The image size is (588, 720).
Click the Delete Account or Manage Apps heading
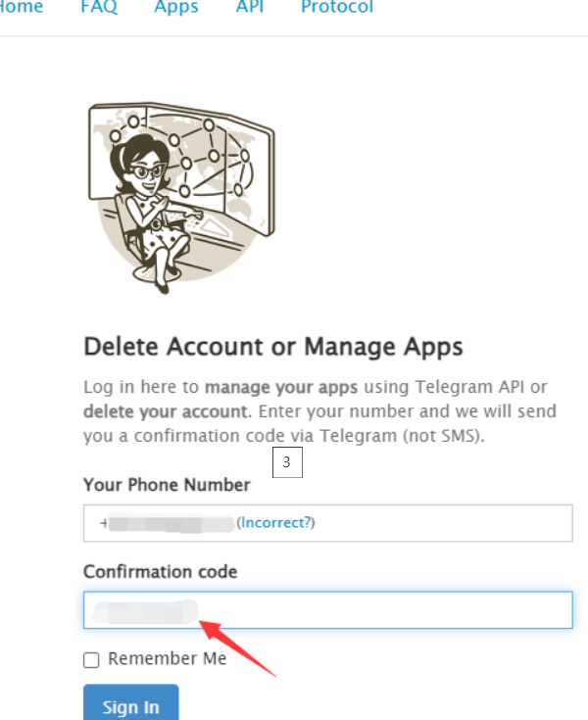[x=273, y=346]
